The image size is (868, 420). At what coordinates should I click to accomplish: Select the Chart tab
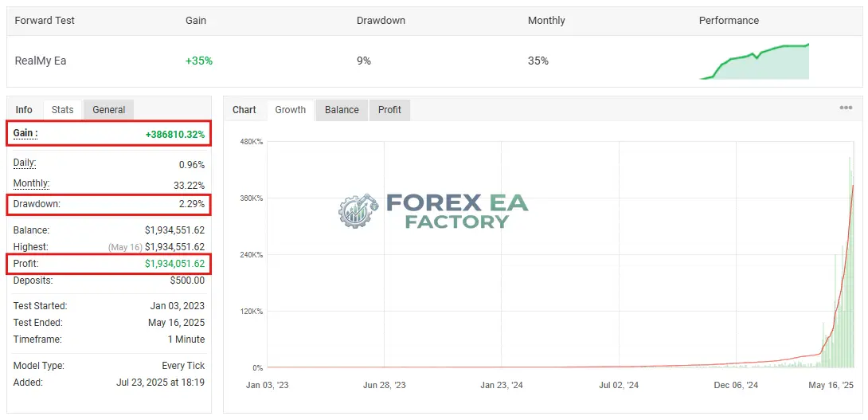(x=244, y=110)
